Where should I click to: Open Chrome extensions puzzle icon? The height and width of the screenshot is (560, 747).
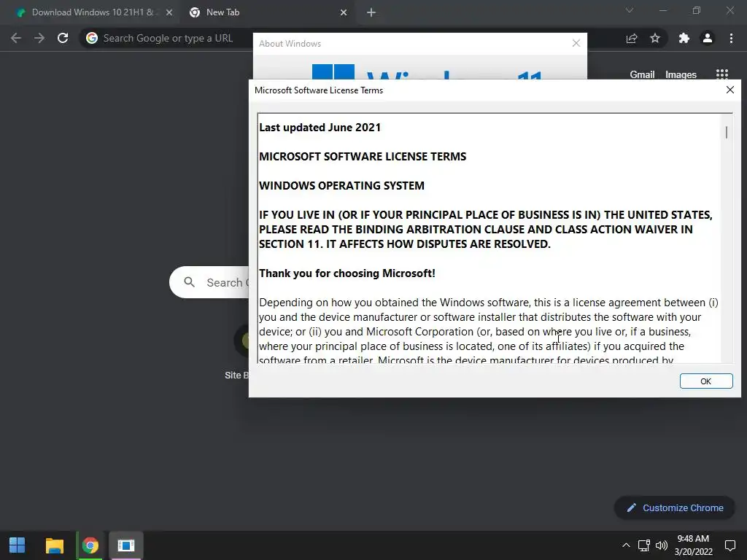click(x=684, y=38)
